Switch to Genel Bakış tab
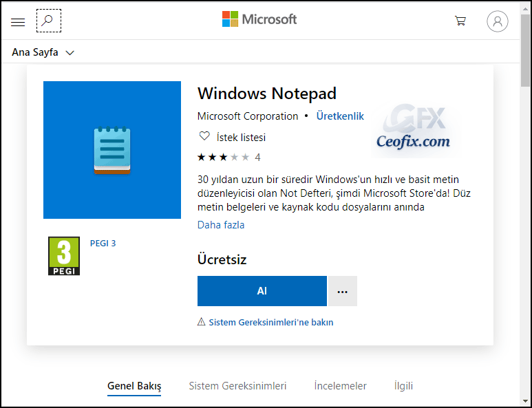The image size is (532, 408). [134, 386]
